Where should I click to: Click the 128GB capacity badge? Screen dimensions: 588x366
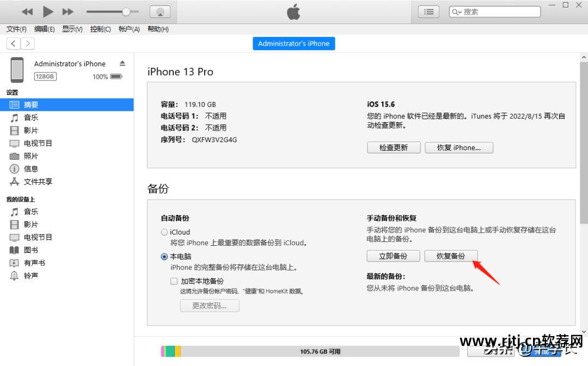[45, 77]
